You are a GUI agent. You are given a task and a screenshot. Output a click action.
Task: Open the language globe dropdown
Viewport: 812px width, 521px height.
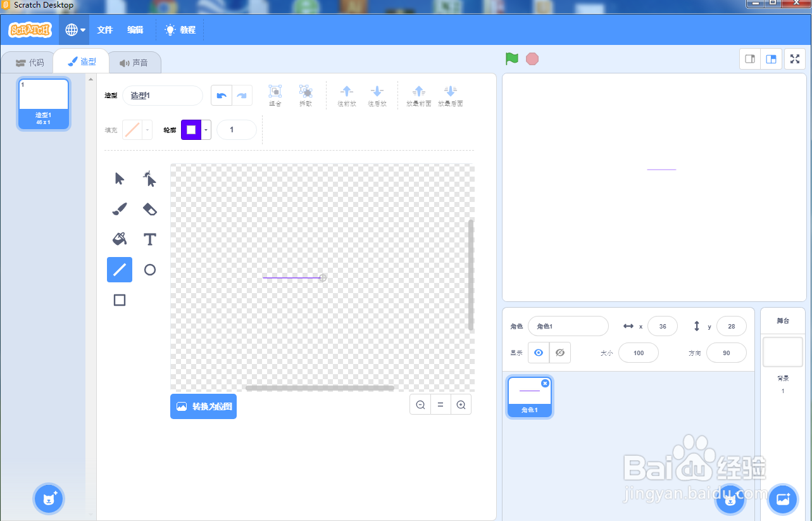74,30
